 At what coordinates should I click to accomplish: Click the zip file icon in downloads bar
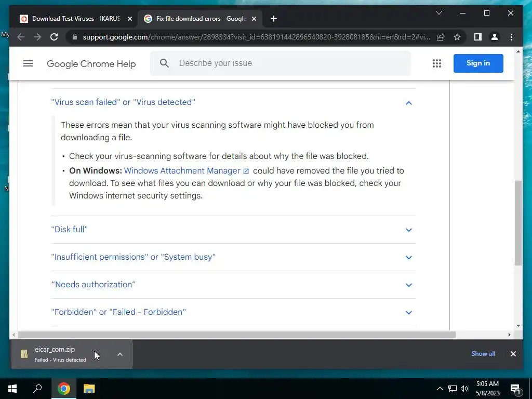24,354
